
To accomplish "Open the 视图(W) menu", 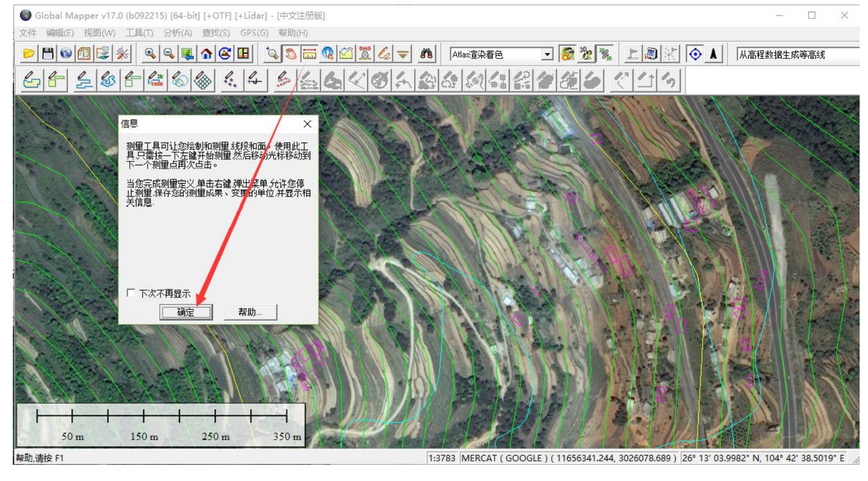I will pyautogui.click(x=99, y=33).
